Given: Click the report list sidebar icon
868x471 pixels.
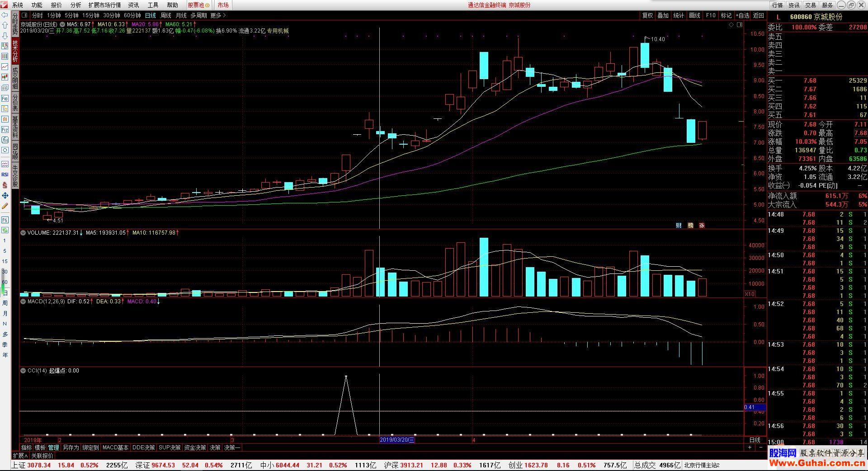Looking at the screenshot, I should pyautogui.click(x=5, y=46).
